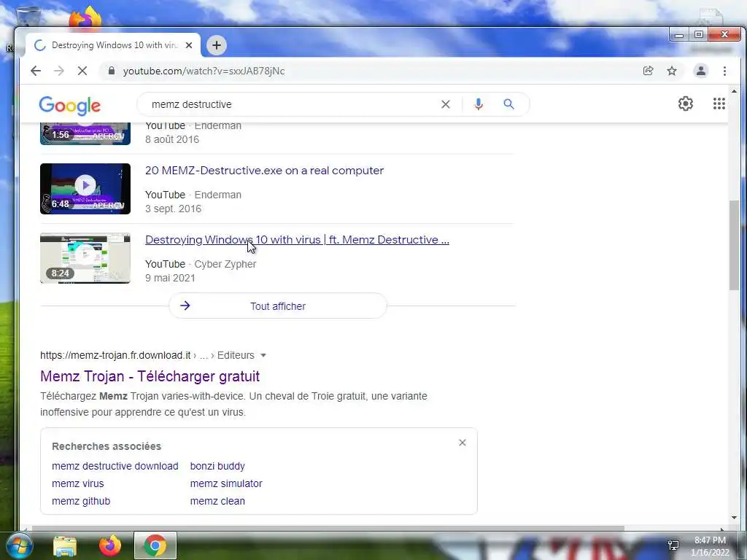
Task: Start voice search with the microphone icon
Action: click(479, 104)
